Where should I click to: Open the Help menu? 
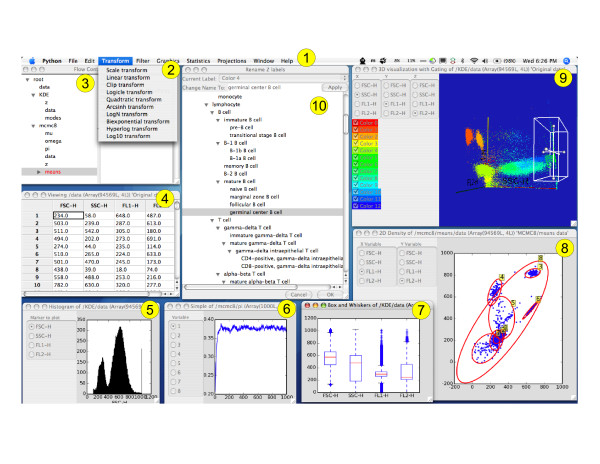287,61
